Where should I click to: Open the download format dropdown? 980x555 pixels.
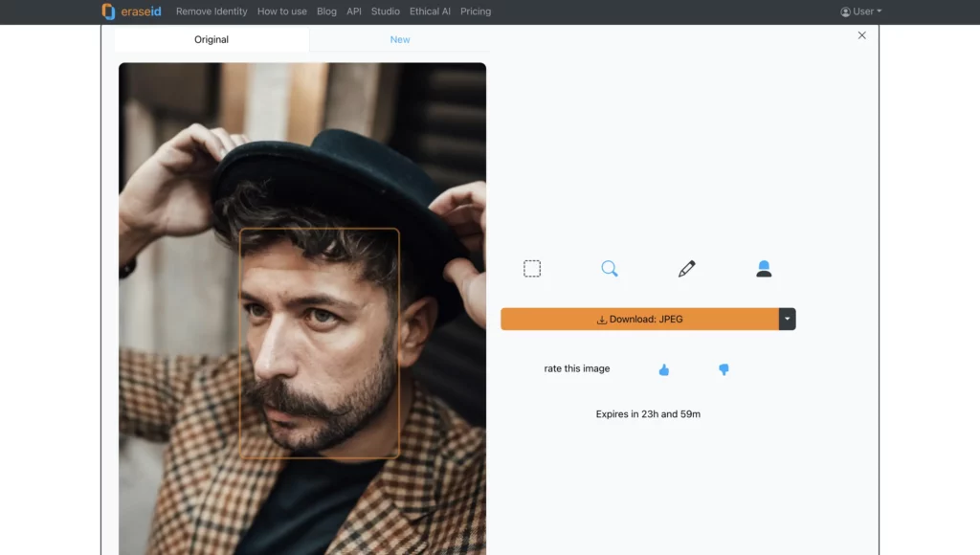(x=786, y=319)
